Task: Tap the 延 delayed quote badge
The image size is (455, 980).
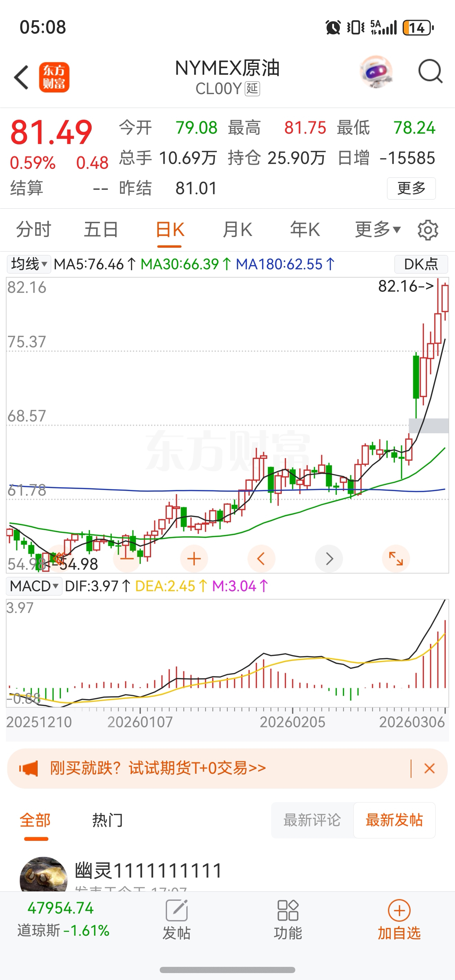Action: (252, 89)
